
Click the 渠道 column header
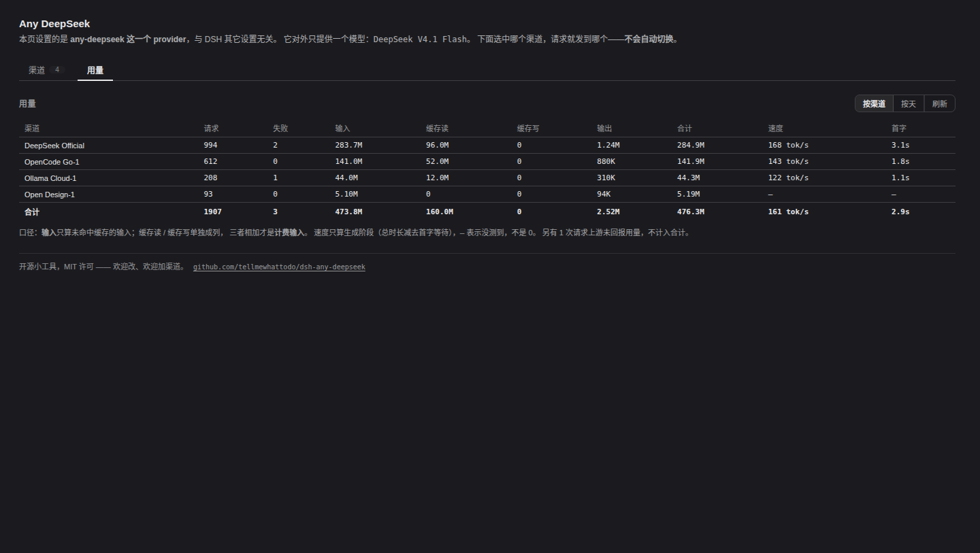[32, 129]
